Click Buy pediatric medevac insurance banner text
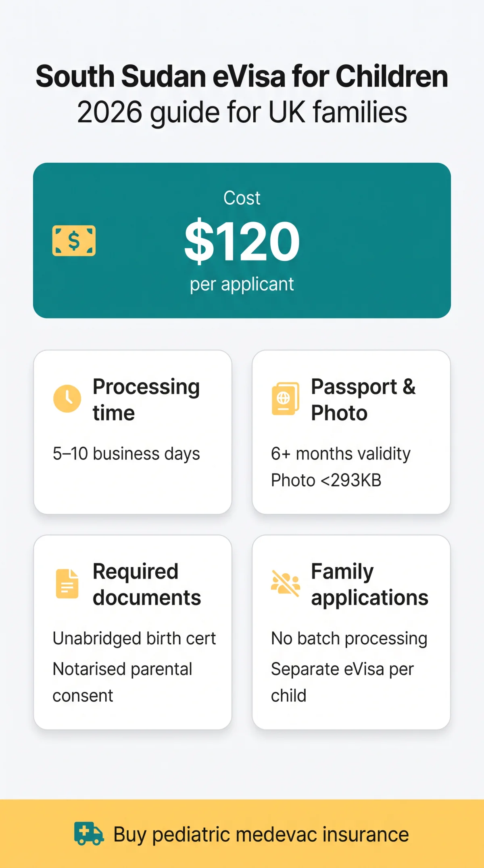Screen dimensions: 484x868 point(261,834)
